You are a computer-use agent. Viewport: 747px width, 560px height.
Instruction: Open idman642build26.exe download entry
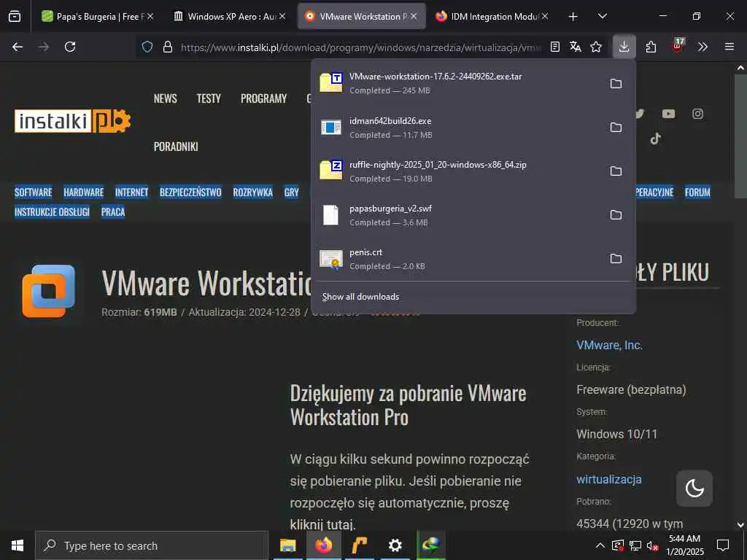(457, 127)
